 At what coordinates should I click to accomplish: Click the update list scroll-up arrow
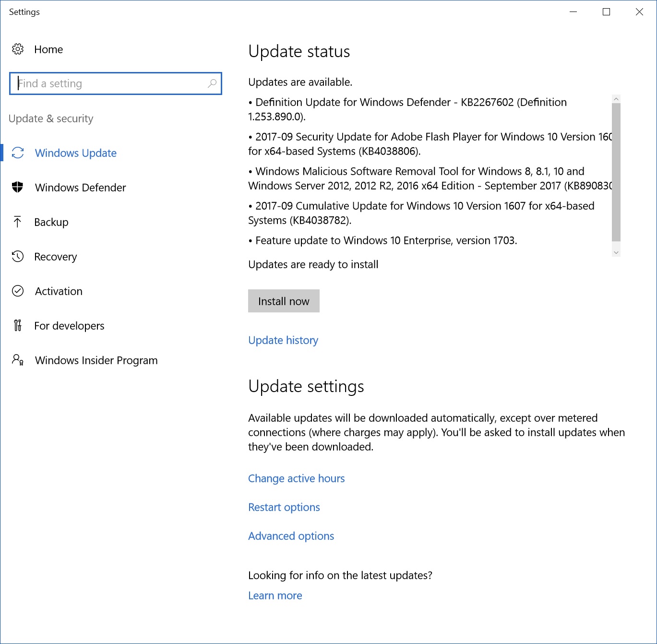616,99
